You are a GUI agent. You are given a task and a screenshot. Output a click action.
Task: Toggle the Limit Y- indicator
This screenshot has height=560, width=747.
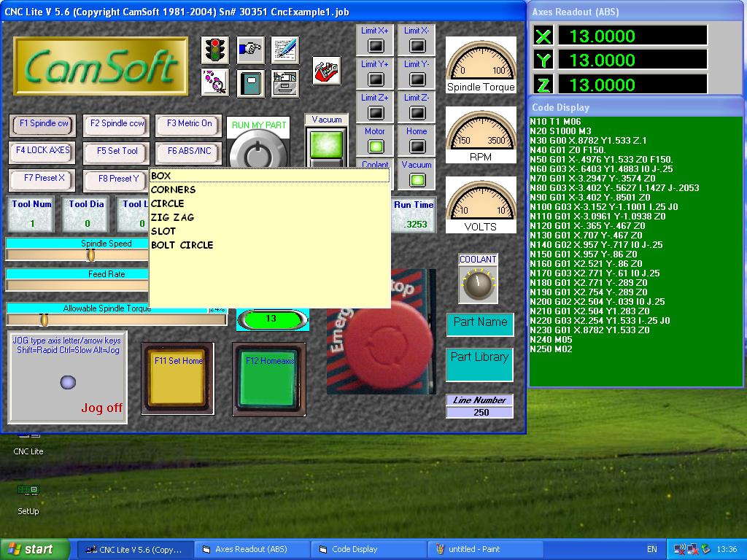417,79
